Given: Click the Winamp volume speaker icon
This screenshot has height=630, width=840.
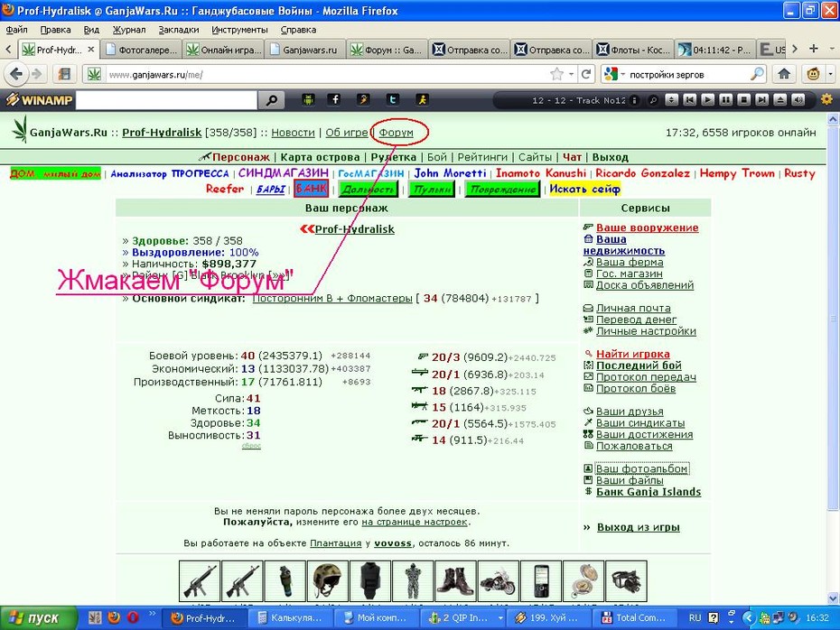Looking at the screenshot, I should click(x=798, y=100).
